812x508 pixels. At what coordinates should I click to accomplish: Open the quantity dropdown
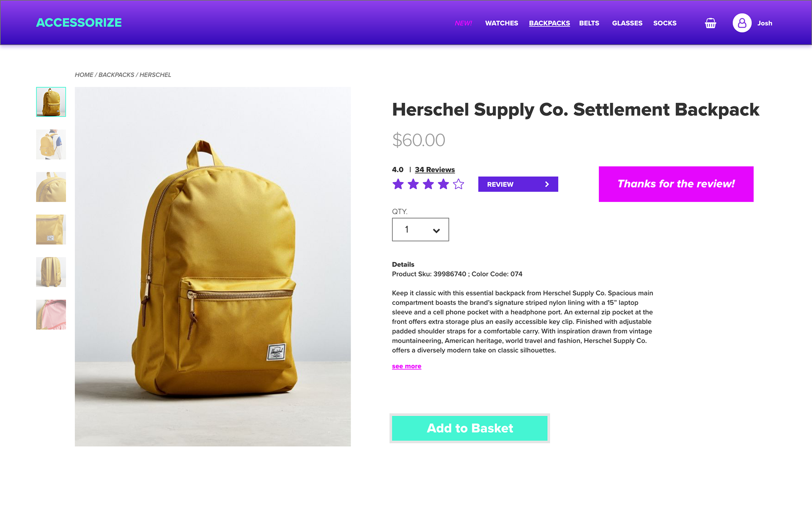point(420,229)
